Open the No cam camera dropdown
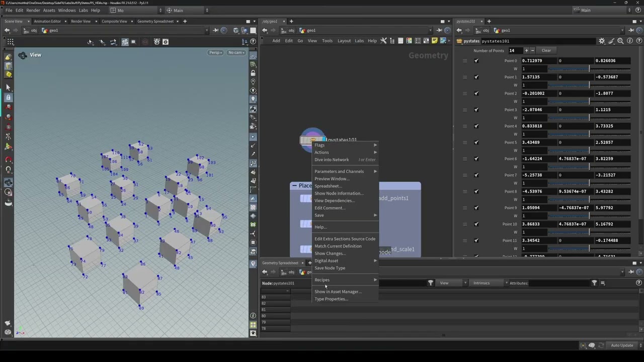644x362 pixels. click(x=236, y=53)
